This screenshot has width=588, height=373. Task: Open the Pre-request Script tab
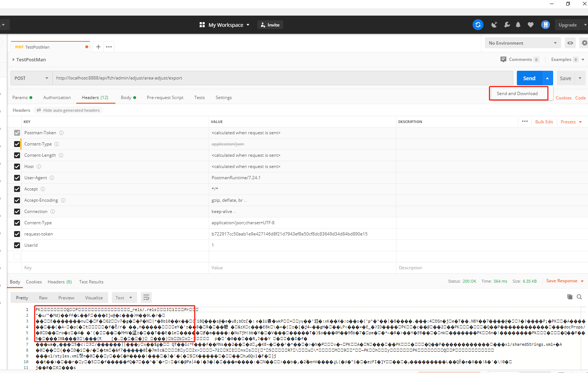pos(165,98)
